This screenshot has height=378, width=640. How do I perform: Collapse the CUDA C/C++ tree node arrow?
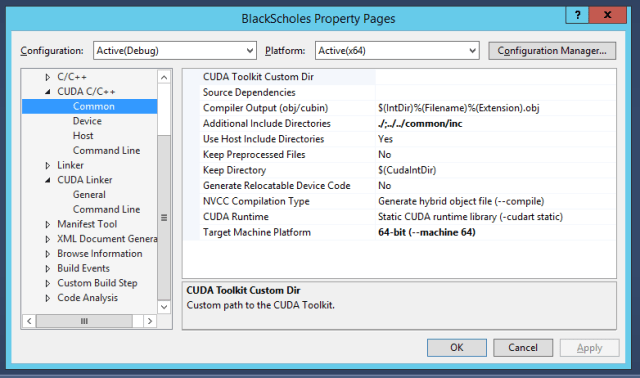pos(48,92)
